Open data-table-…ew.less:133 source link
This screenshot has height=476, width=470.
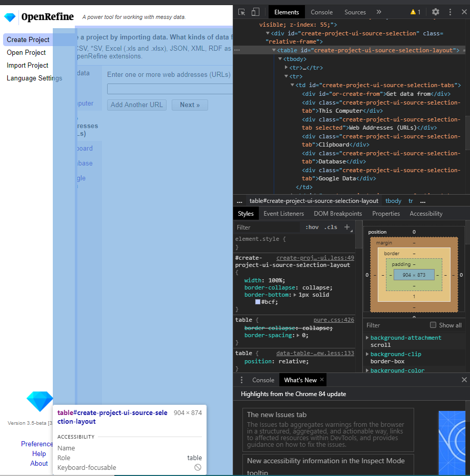point(315,353)
